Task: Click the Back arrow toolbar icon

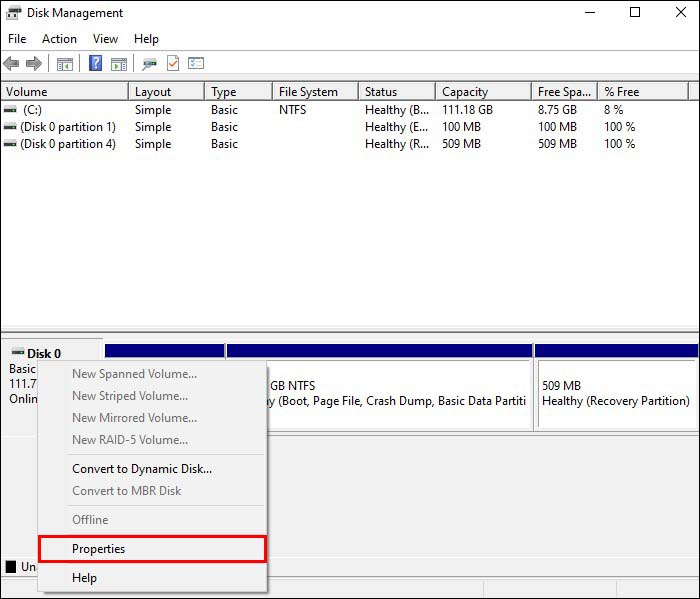Action: pyautogui.click(x=12, y=64)
